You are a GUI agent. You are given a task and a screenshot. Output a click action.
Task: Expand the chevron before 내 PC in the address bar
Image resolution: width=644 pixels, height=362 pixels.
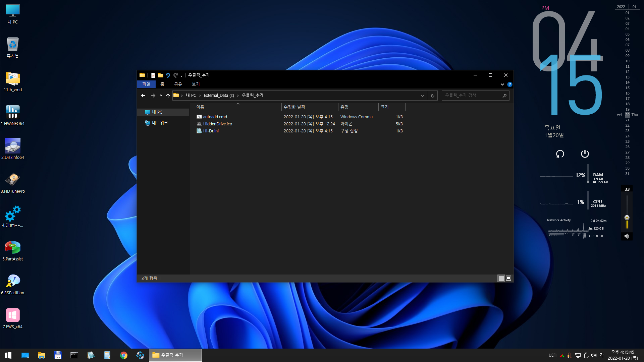tap(182, 96)
